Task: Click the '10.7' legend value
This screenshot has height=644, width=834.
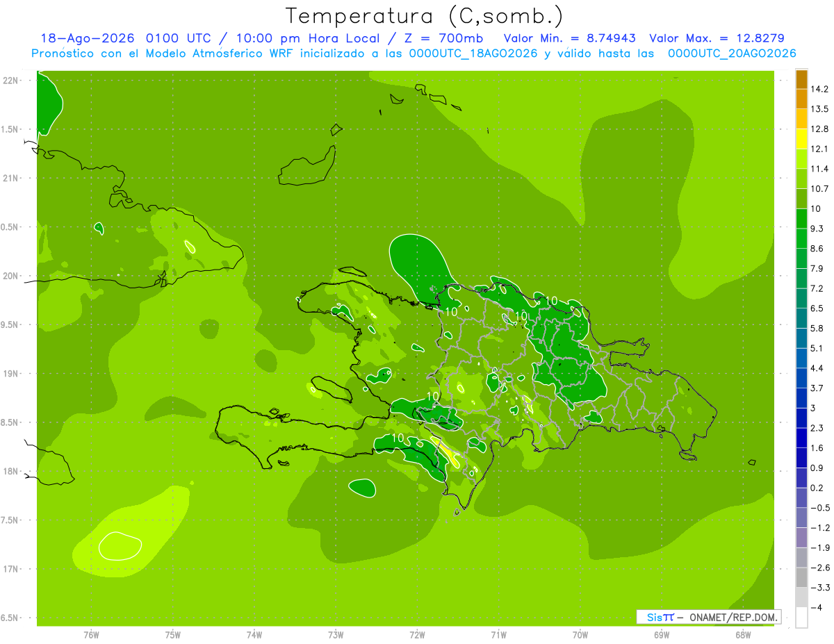Action: pyautogui.click(x=819, y=189)
